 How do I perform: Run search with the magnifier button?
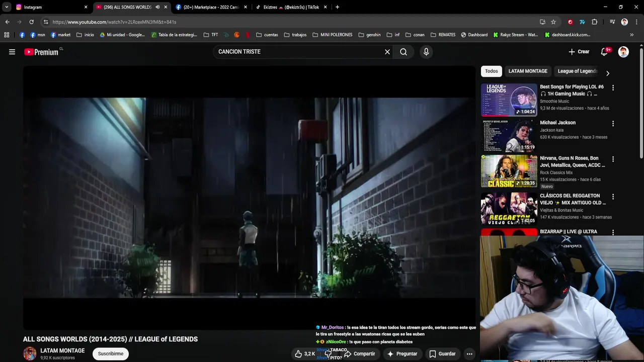point(404,52)
